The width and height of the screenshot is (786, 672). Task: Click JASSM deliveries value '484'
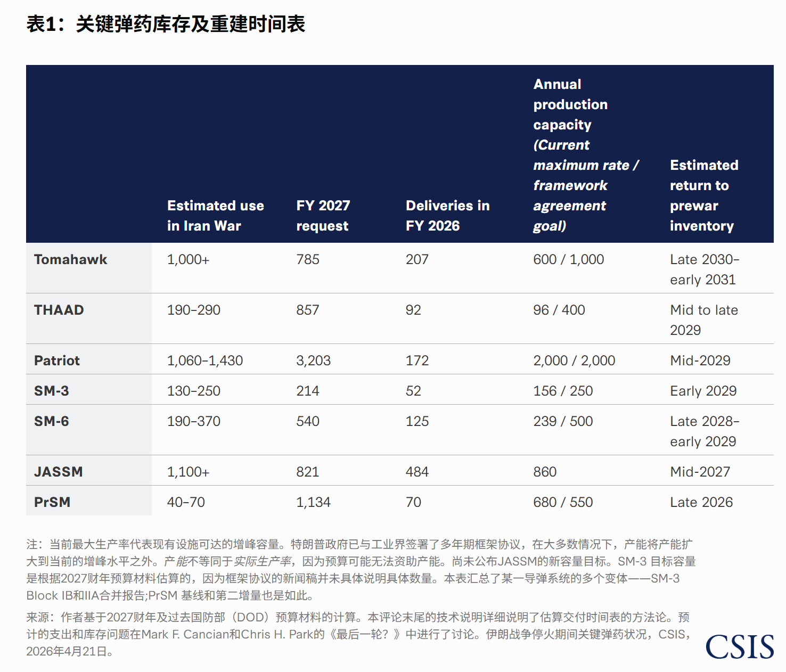tap(417, 472)
